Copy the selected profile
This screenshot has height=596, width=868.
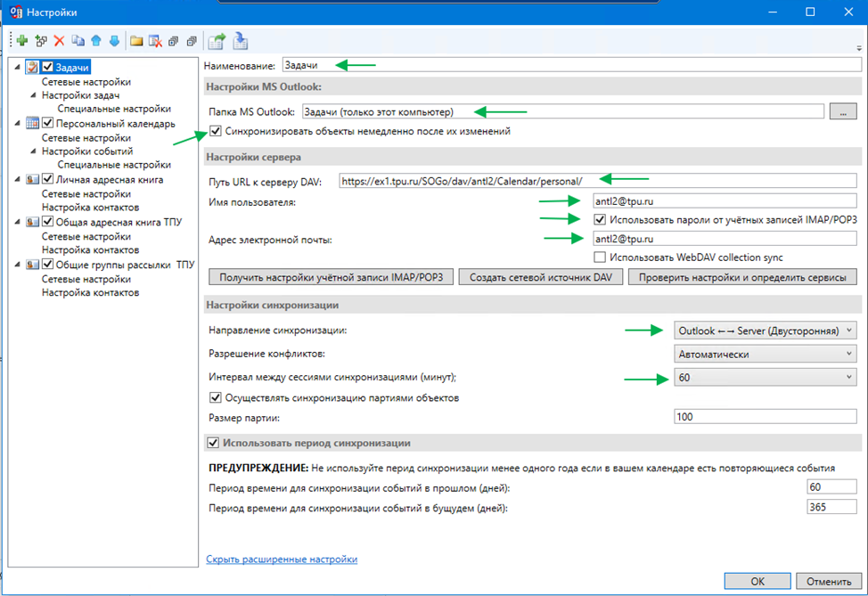tap(78, 40)
